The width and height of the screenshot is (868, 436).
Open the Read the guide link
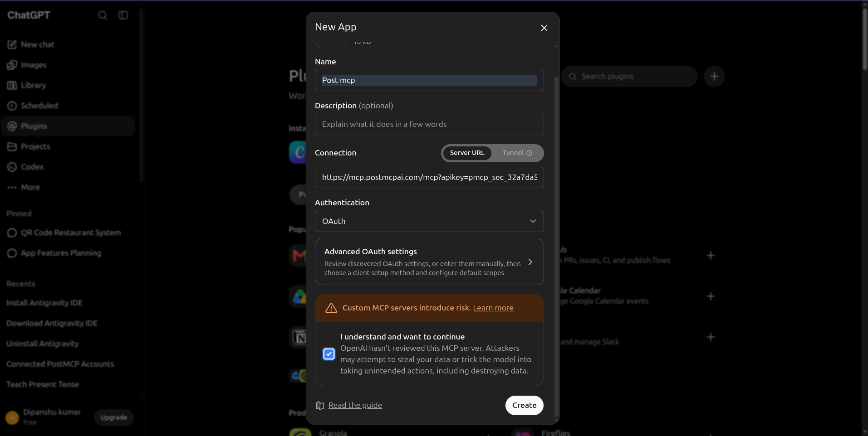click(355, 405)
